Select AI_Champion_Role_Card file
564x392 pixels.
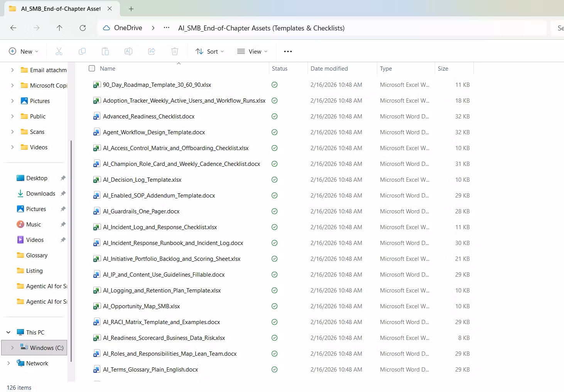(181, 164)
